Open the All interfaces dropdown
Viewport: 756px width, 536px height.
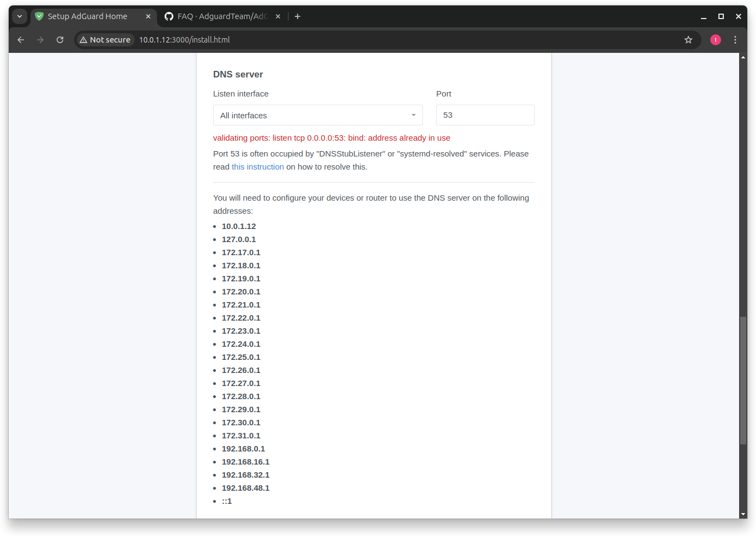tap(318, 115)
